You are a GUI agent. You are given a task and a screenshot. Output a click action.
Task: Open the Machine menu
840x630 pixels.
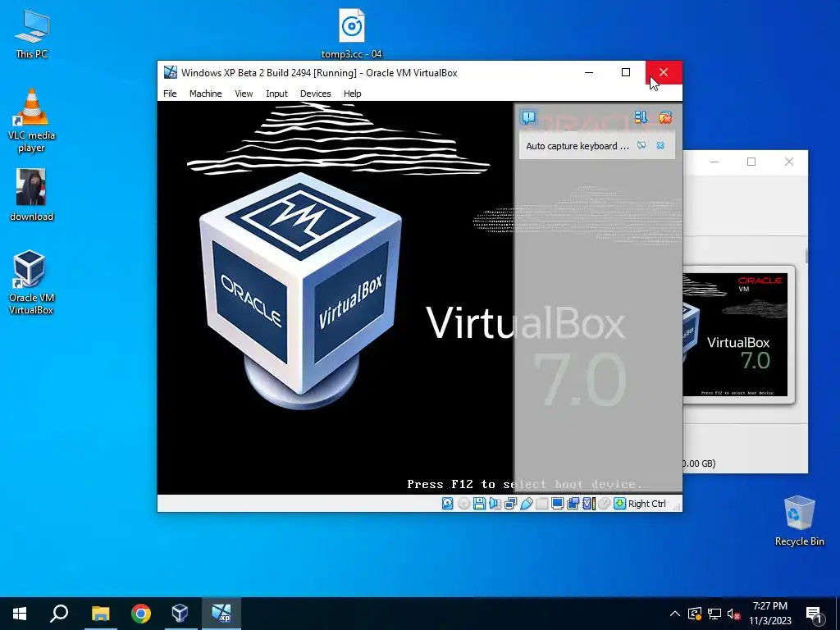click(205, 94)
